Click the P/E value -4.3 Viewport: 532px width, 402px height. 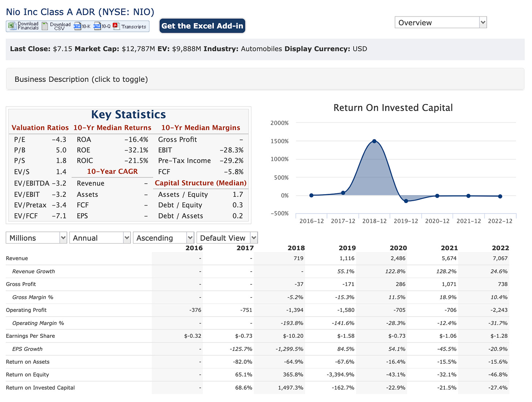pyautogui.click(x=59, y=139)
